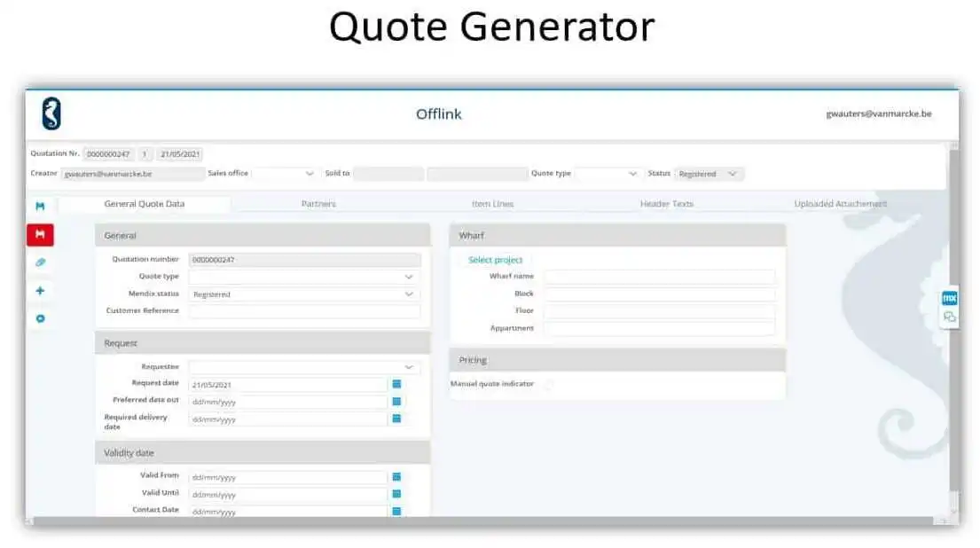
Task: Click the blue save icon in sidebar
Action: [40, 207]
